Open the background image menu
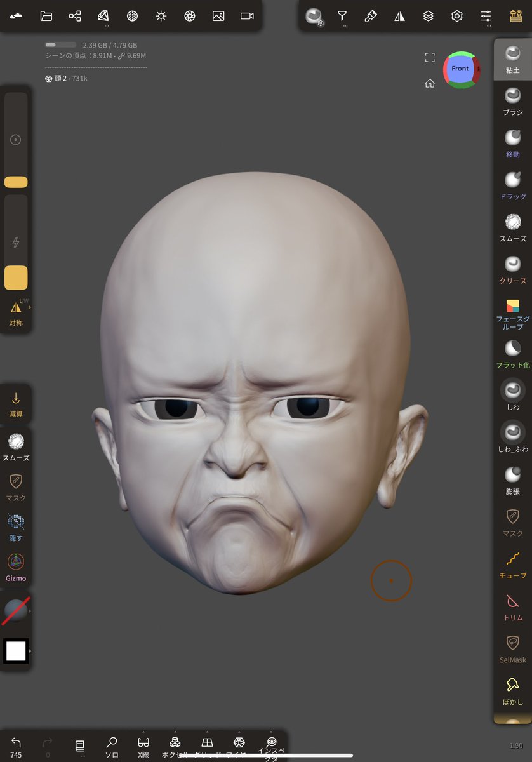The width and height of the screenshot is (532, 762). pyautogui.click(x=218, y=16)
